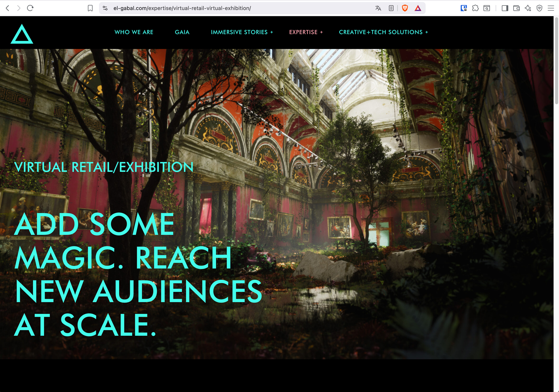Image resolution: width=559 pixels, height=392 pixels.
Task: Open the extensions puzzle icon
Action: 475,8
